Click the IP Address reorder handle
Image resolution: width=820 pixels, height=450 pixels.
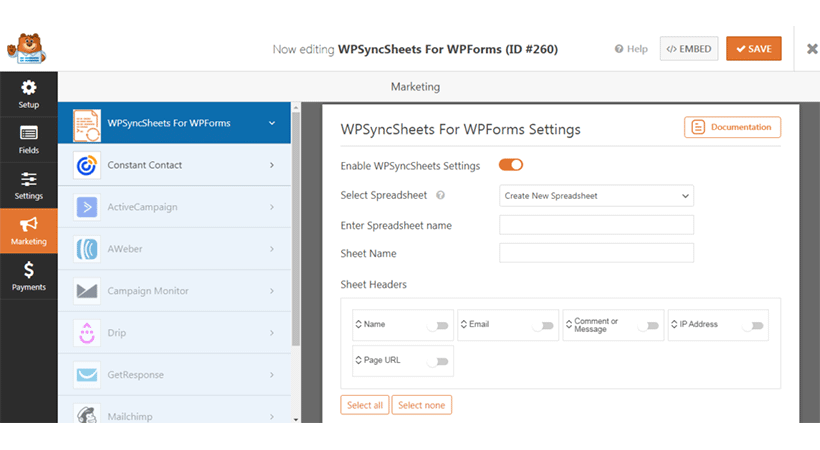(x=674, y=324)
